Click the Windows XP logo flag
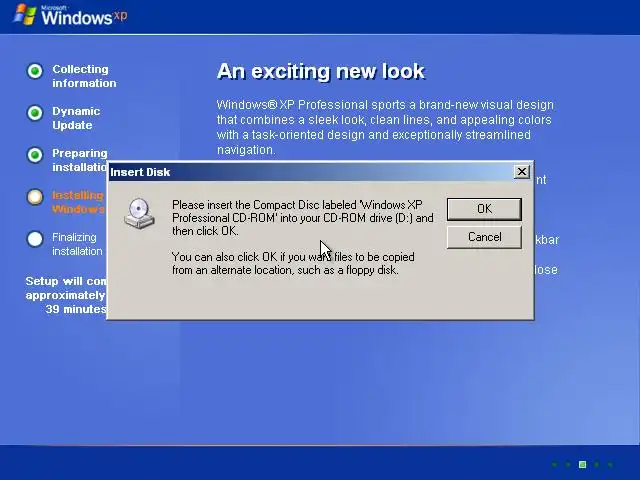The image size is (640, 480). (25, 15)
